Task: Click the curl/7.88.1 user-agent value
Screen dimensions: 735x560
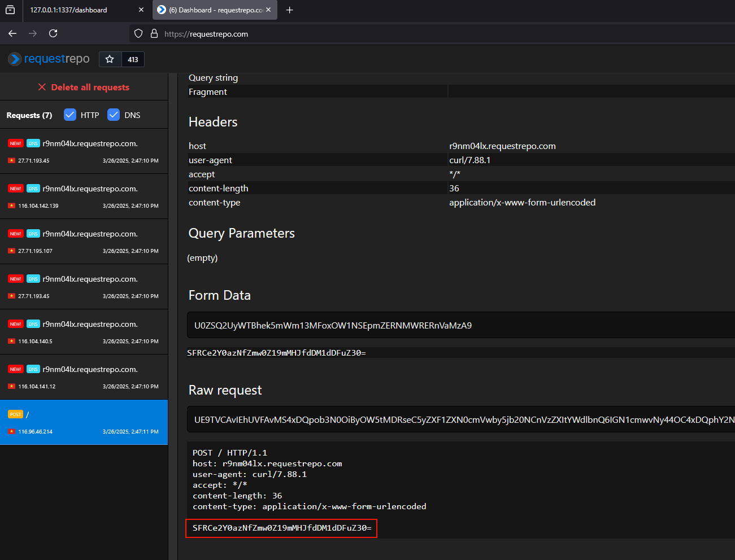Action: click(470, 160)
